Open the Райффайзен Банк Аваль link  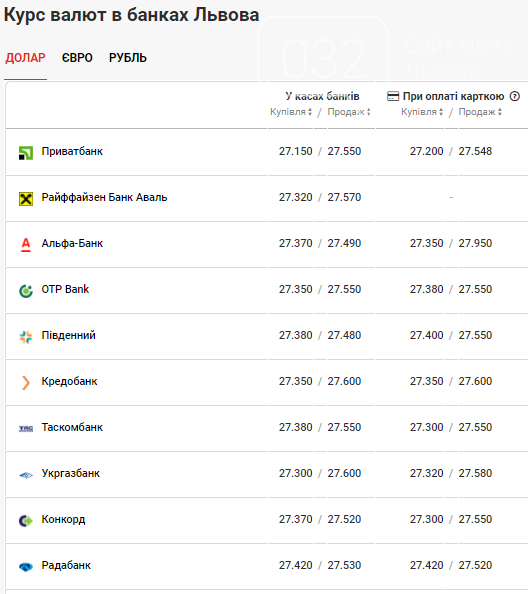tap(104, 197)
